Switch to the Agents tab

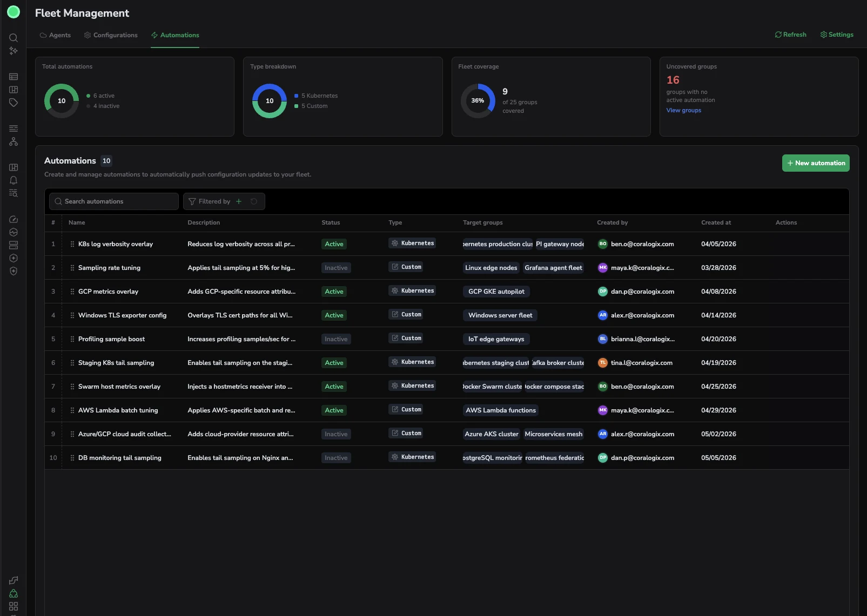(55, 35)
